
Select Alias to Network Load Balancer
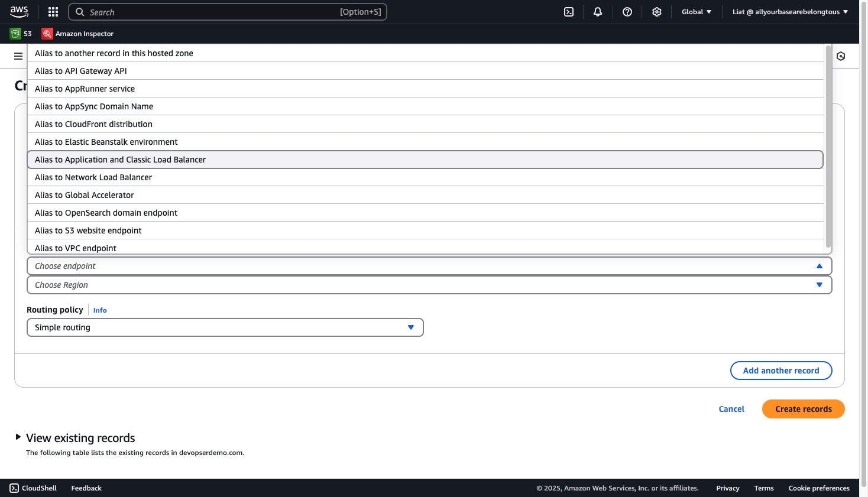point(425,177)
